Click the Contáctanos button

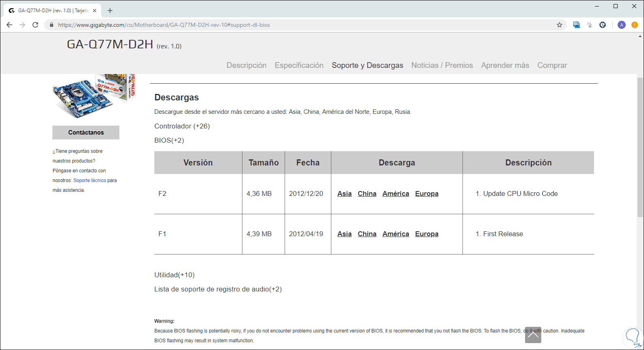coord(86,133)
